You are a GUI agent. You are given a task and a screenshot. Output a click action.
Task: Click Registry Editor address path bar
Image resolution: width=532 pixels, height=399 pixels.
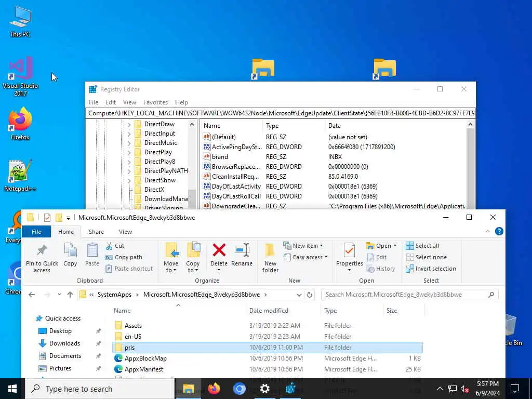click(x=281, y=113)
